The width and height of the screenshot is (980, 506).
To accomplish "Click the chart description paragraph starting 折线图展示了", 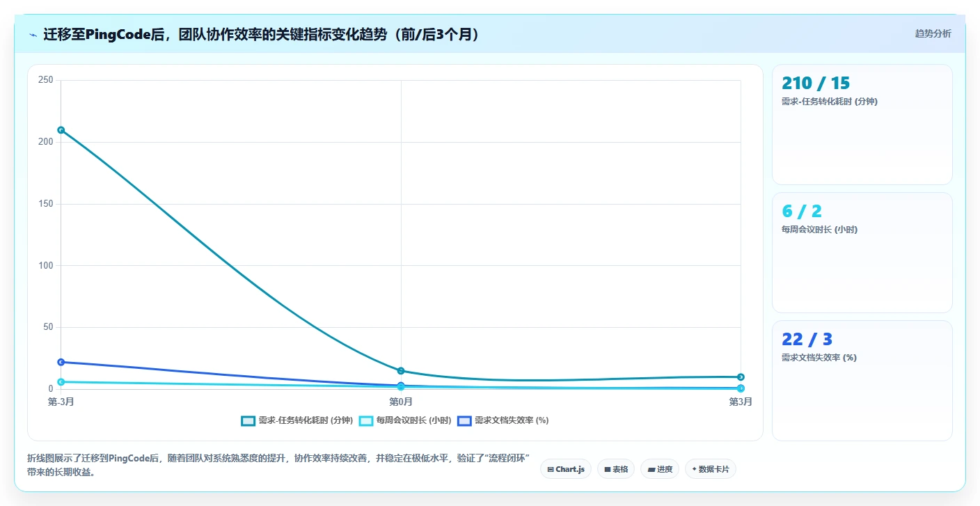I will point(279,465).
